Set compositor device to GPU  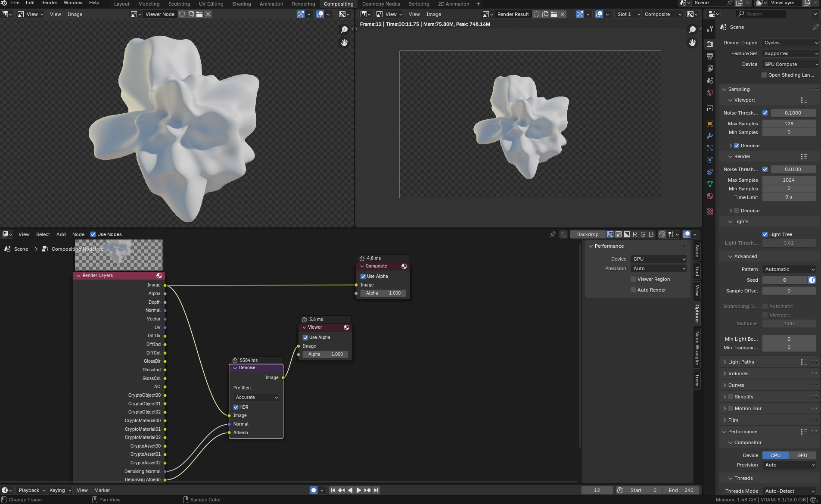tap(801, 455)
